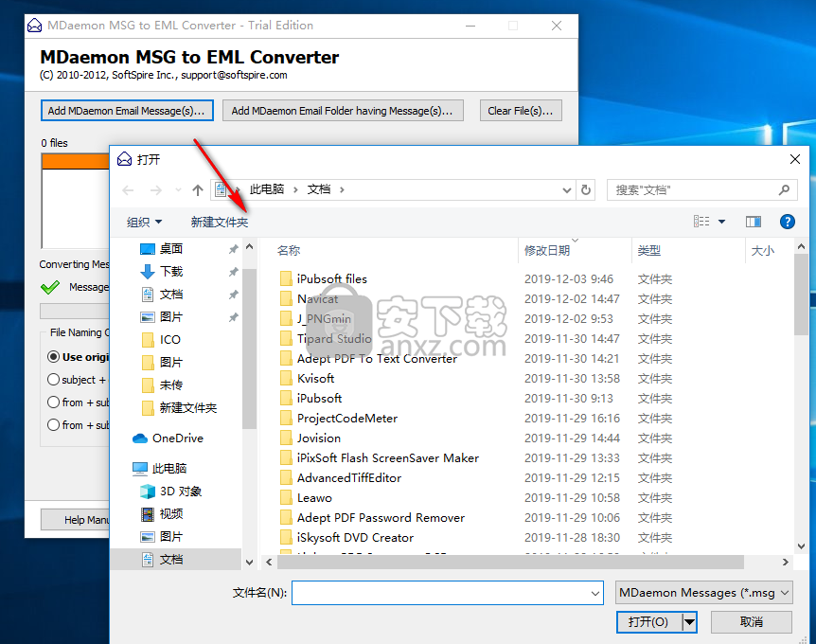The height and width of the screenshot is (644, 816).
Task: Sort by the 大小 column header
Action: 762,251
